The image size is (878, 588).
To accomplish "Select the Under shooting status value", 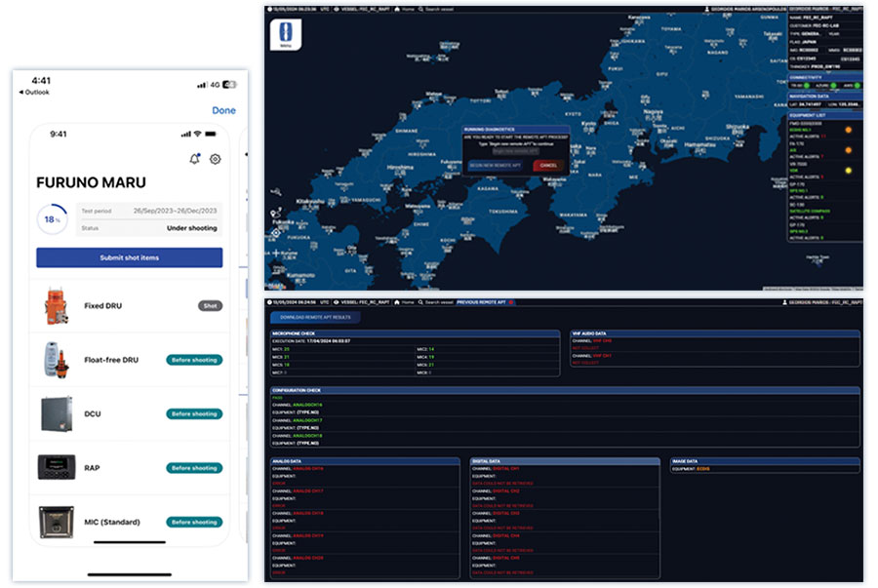I will (191, 228).
